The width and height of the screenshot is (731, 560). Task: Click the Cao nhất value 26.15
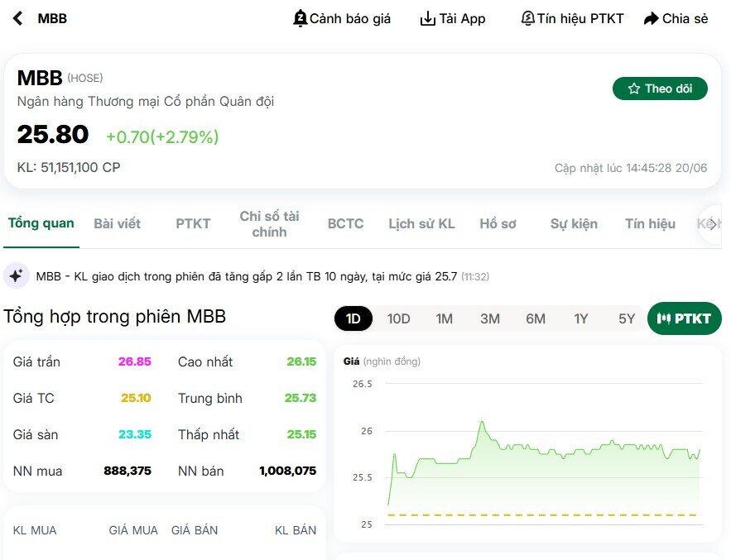point(301,361)
